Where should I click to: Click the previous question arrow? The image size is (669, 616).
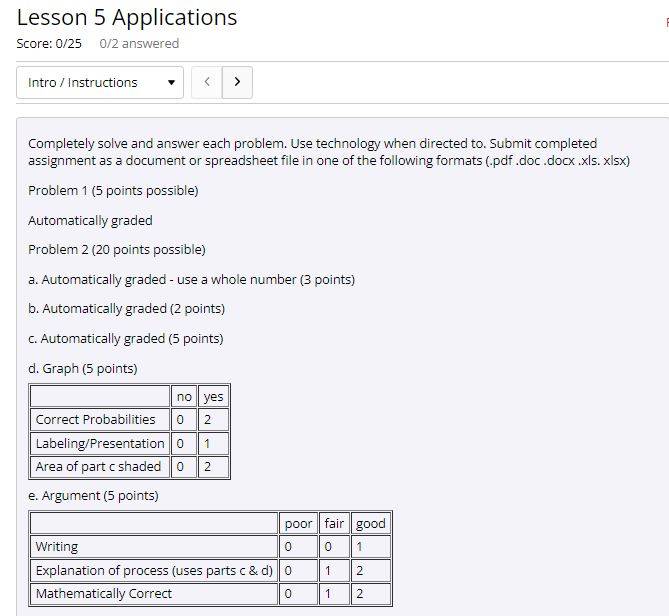207,82
